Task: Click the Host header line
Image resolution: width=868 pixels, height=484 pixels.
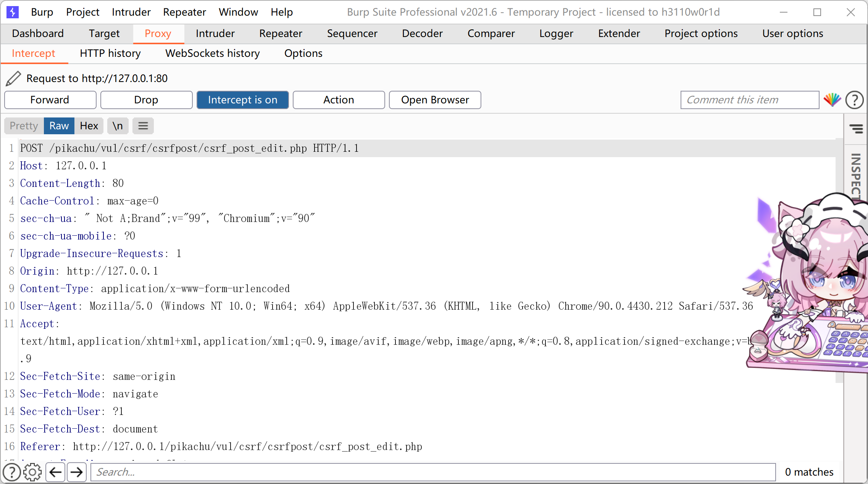Action: [63, 166]
